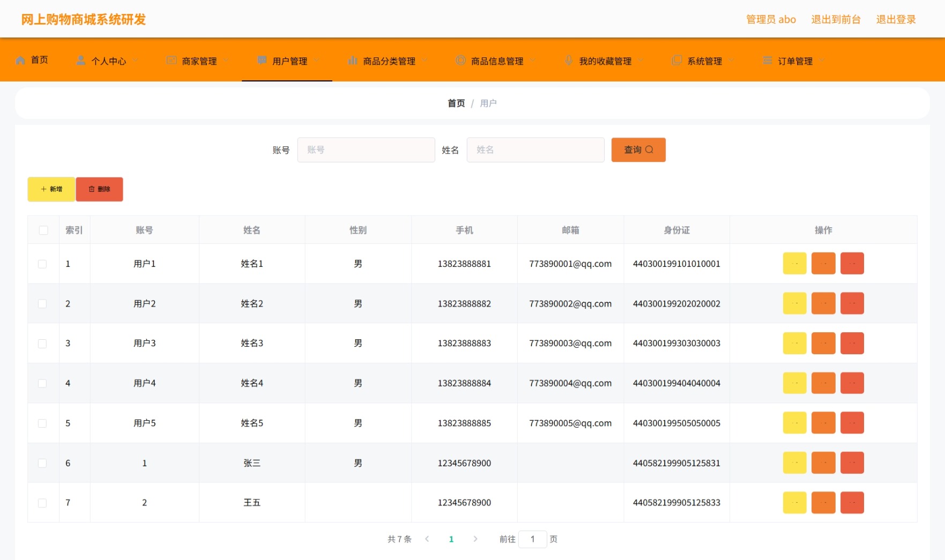Click the yellow 新增 add button
Image resolution: width=945 pixels, height=560 pixels.
51,189
